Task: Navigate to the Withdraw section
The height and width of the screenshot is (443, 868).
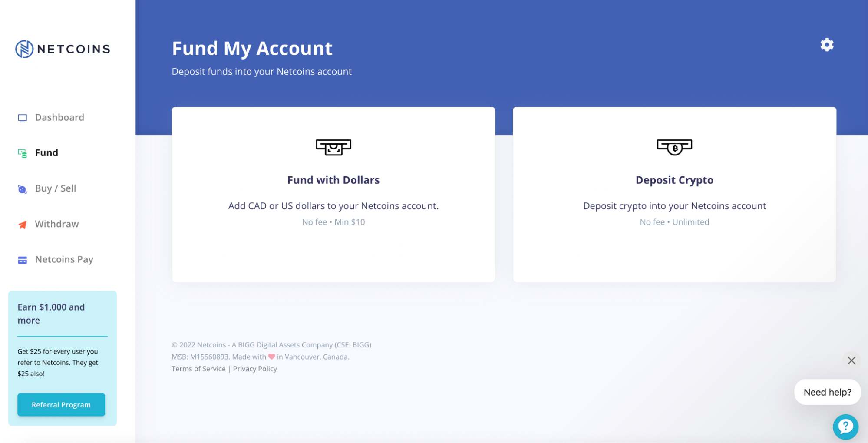Action: pyautogui.click(x=56, y=224)
